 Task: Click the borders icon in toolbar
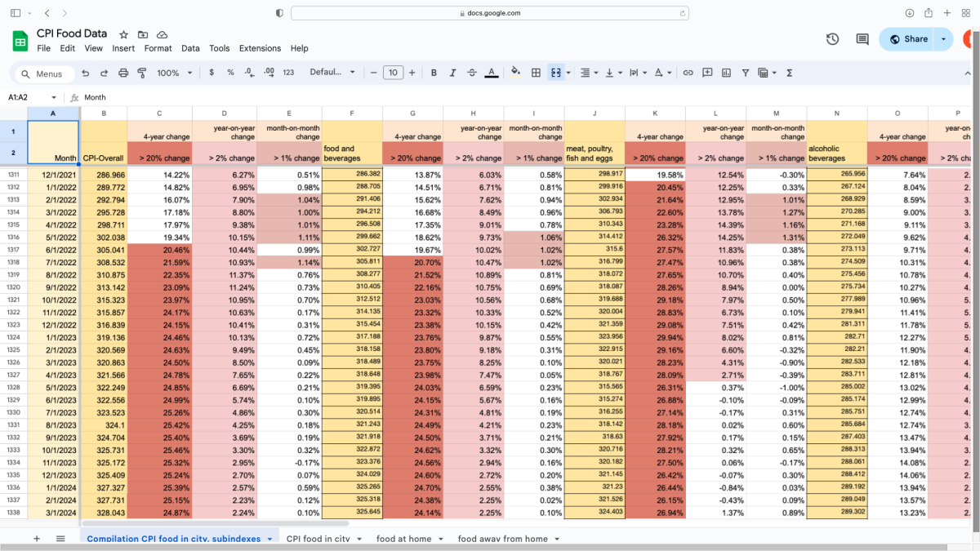pyautogui.click(x=536, y=73)
